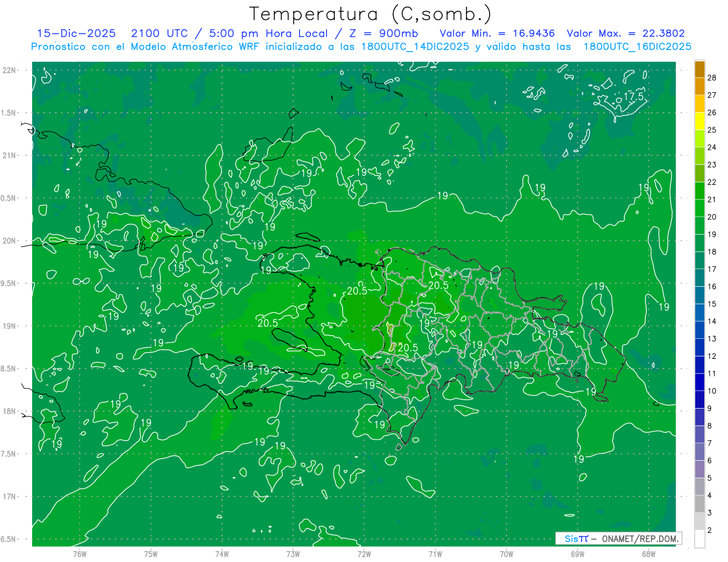
Task: Click the legend value '25'
Action: tap(712, 130)
